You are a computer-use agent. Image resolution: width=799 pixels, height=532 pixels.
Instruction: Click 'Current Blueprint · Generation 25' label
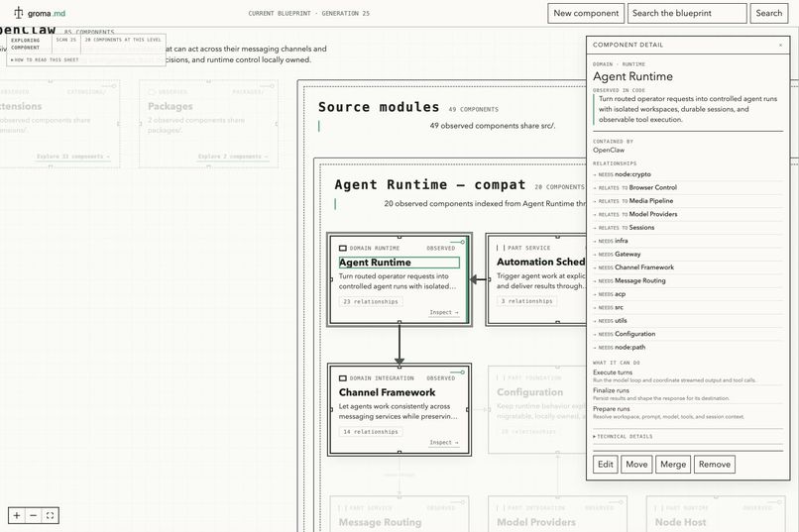click(309, 13)
